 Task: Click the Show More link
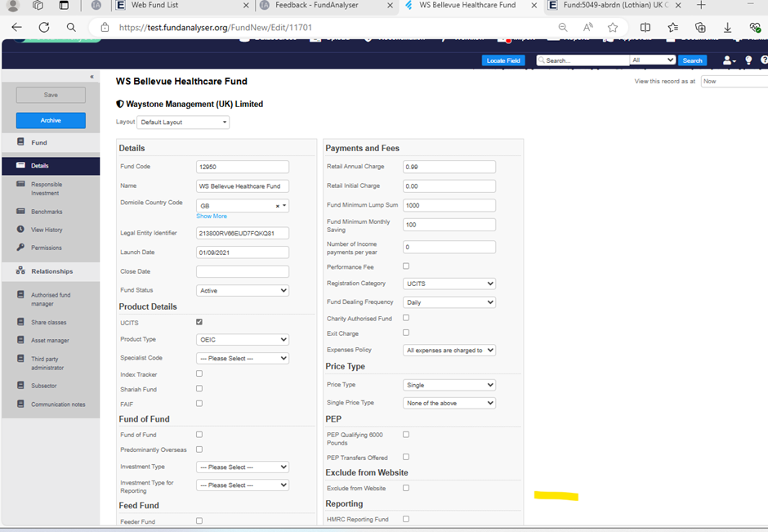(x=212, y=216)
